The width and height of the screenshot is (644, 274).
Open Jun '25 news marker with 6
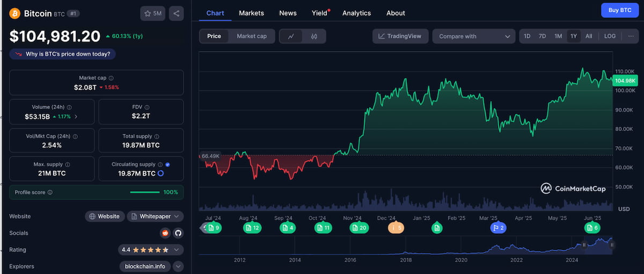point(592,228)
